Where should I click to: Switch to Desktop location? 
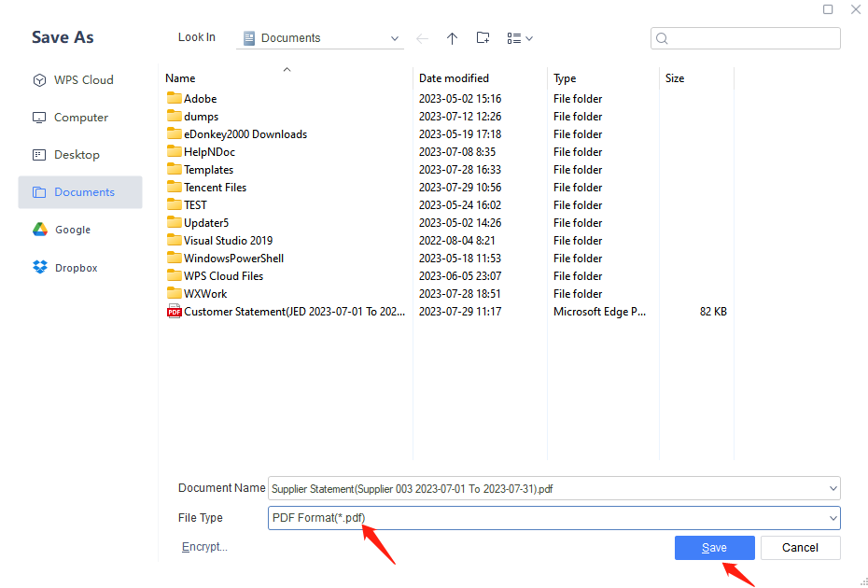click(x=77, y=155)
